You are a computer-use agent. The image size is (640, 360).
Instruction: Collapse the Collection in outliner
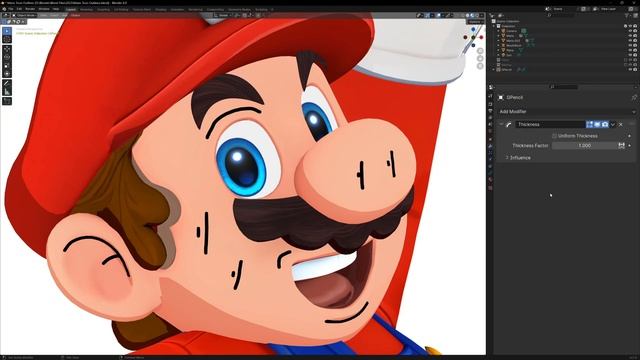coord(494,26)
